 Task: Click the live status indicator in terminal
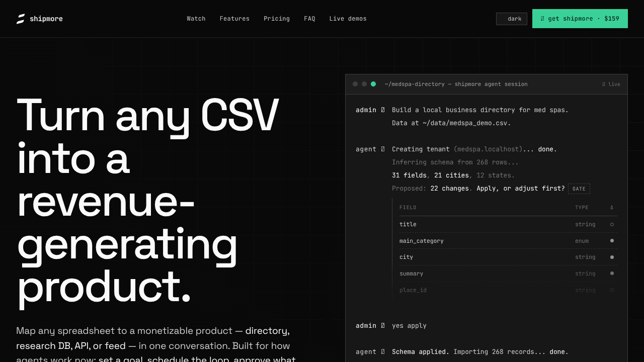[x=611, y=84]
